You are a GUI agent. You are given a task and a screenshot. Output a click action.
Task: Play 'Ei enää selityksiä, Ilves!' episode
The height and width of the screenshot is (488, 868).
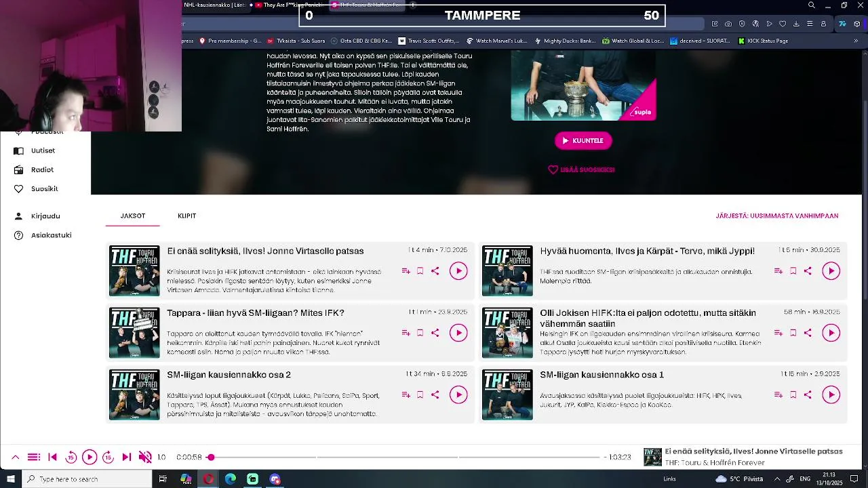pyautogui.click(x=458, y=271)
